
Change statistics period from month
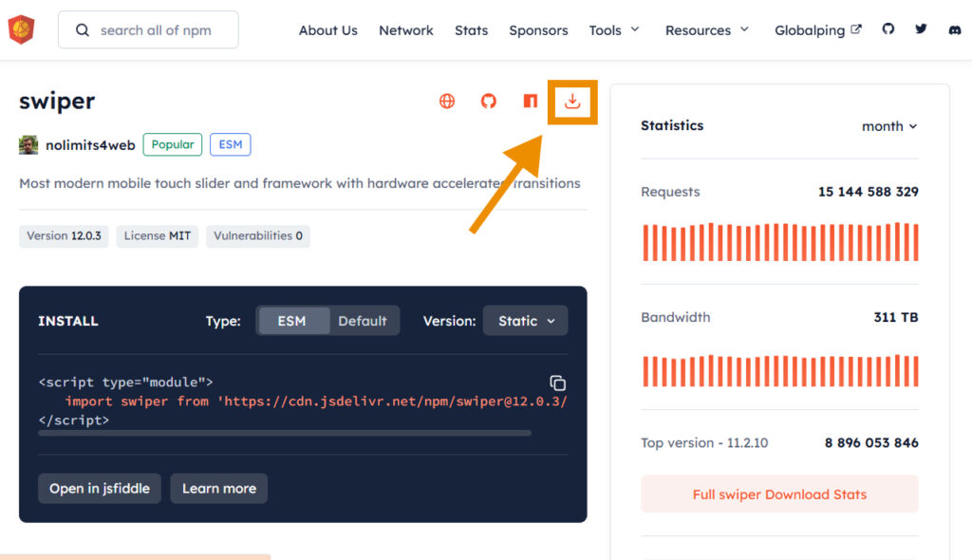(889, 126)
